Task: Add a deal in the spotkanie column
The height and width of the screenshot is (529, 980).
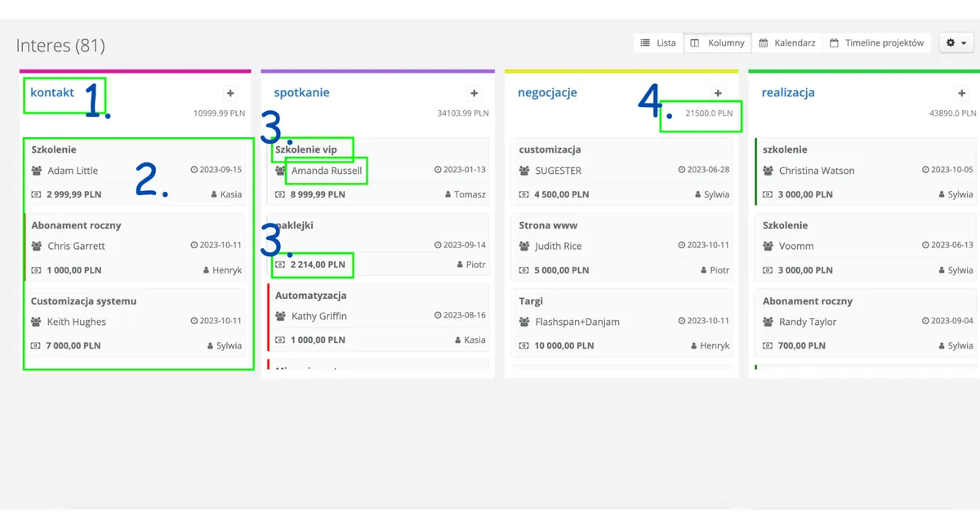Action: tap(474, 94)
